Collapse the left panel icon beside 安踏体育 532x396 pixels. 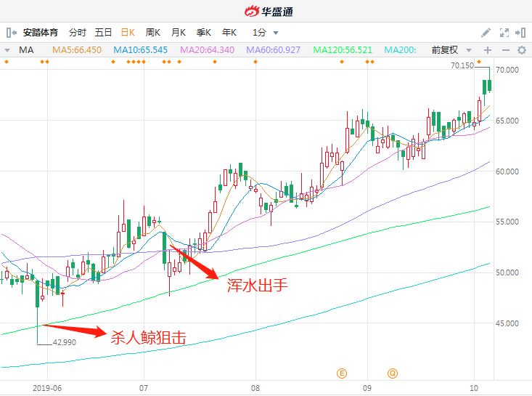tap(11, 33)
